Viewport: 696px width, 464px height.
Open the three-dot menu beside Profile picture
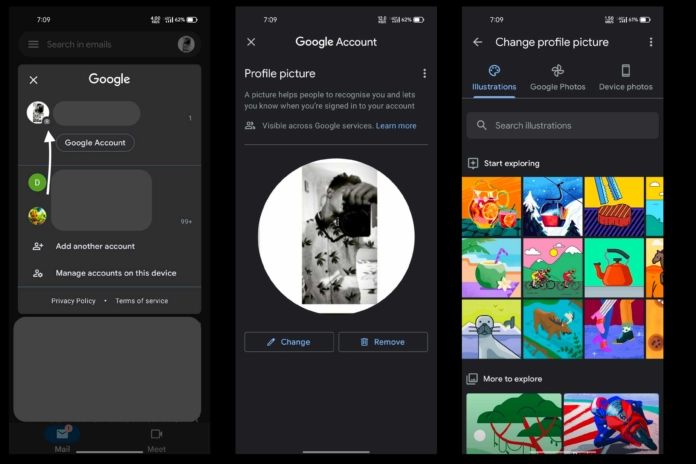[424, 74]
